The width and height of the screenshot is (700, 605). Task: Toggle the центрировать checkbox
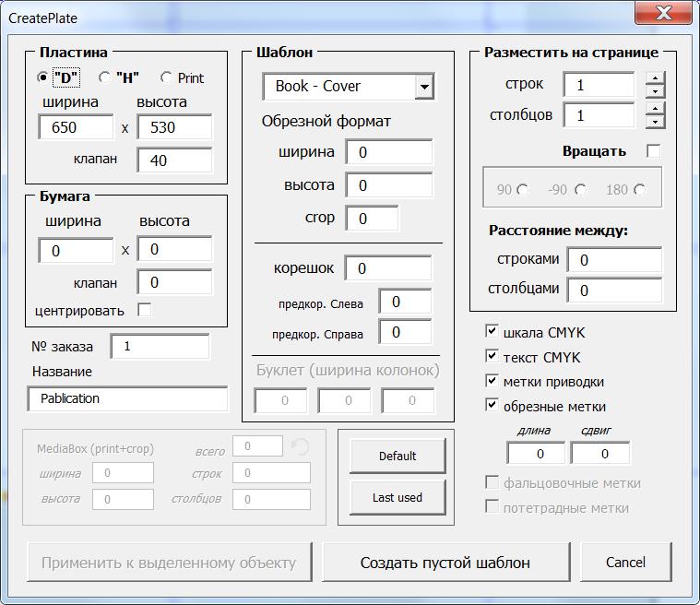[x=144, y=310]
